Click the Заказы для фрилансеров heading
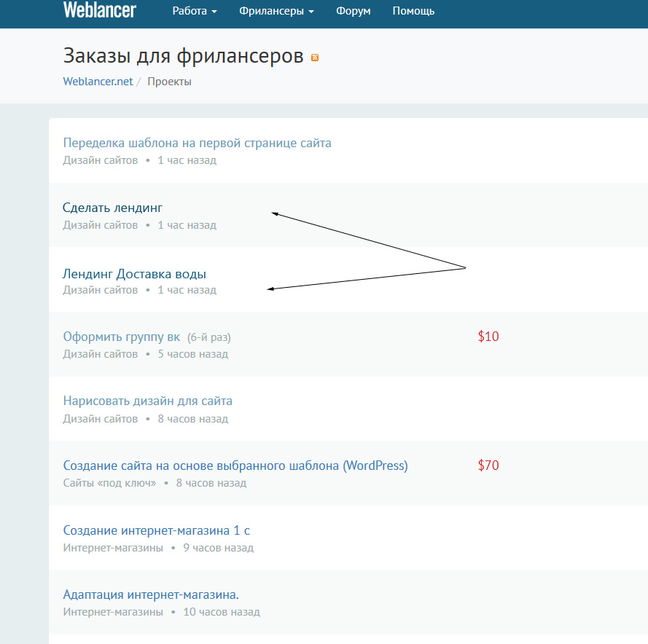The height and width of the screenshot is (644, 648). [184, 56]
